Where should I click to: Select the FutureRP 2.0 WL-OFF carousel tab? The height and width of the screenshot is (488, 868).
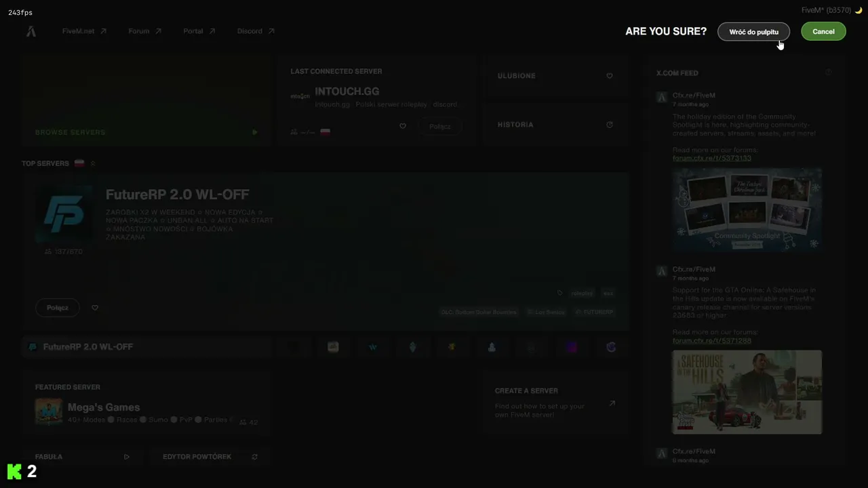[x=146, y=347]
